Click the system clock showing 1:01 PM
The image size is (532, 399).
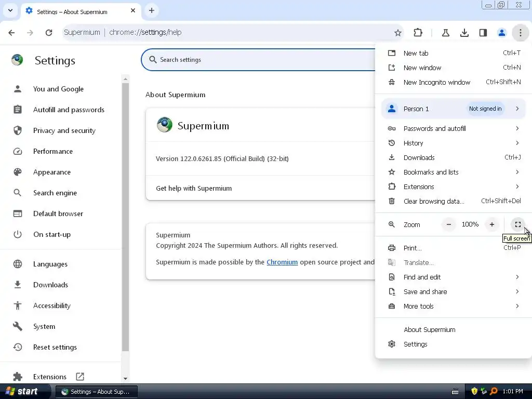pyautogui.click(x=513, y=391)
